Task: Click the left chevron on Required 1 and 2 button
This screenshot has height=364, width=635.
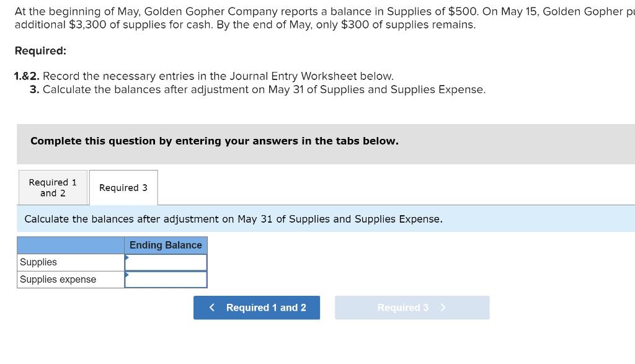Action: coord(211,307)
